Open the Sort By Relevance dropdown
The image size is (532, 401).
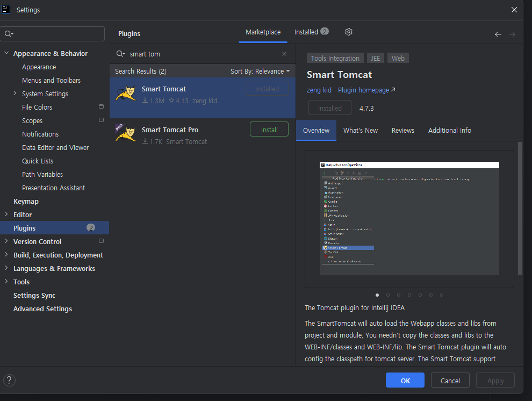[260, 71]
